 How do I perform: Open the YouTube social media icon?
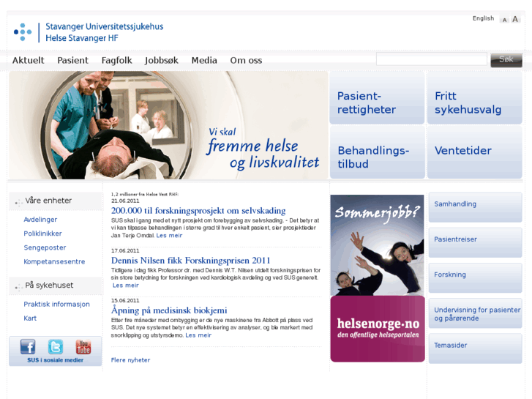click(x=83, y=347)
